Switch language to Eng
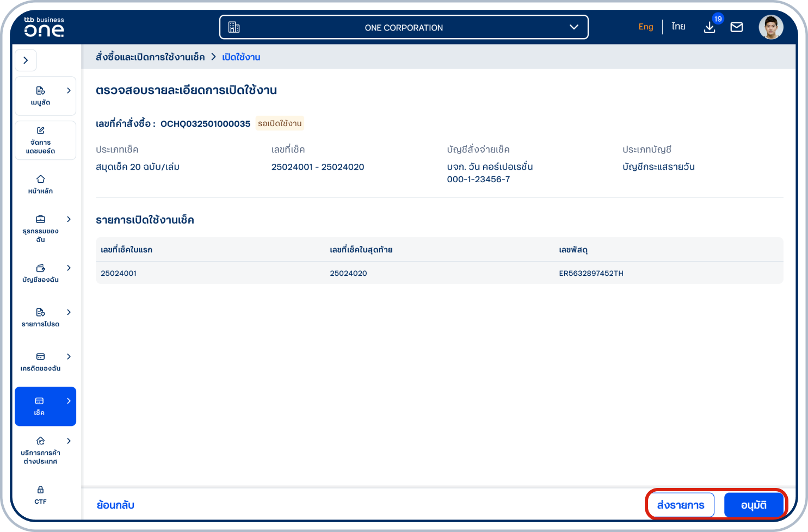The height and width of the screenshot is (532, 808). 646,27
